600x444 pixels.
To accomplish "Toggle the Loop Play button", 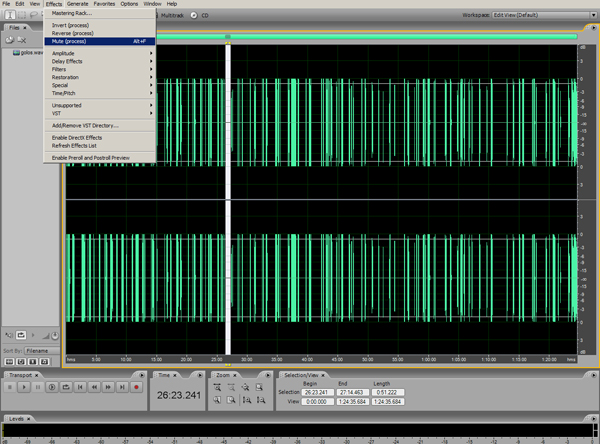I will click(66, 386).
